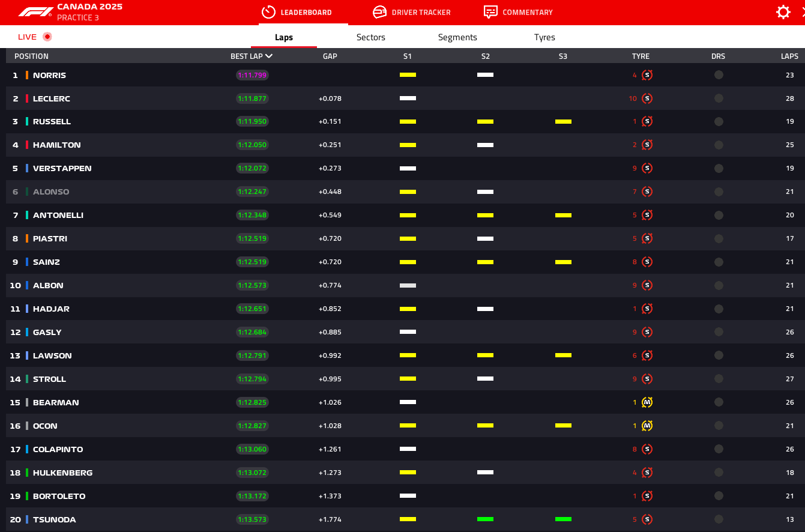This screenshot has height=532, width=805.
Task: Click the Leaderboard stopwatch icon
Action: [x=268, y=12]
